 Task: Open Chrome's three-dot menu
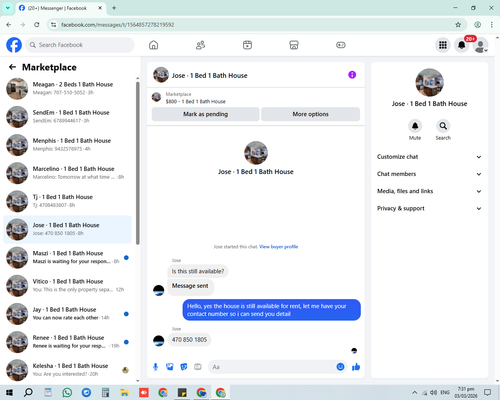pyautogui.click(x=492, y=25)
